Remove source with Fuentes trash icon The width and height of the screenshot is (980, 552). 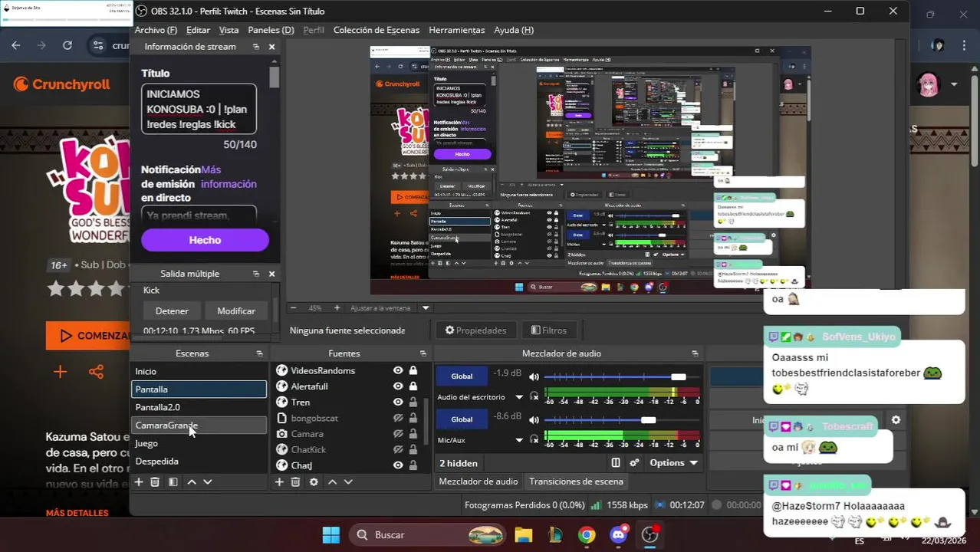pos(295,481)
